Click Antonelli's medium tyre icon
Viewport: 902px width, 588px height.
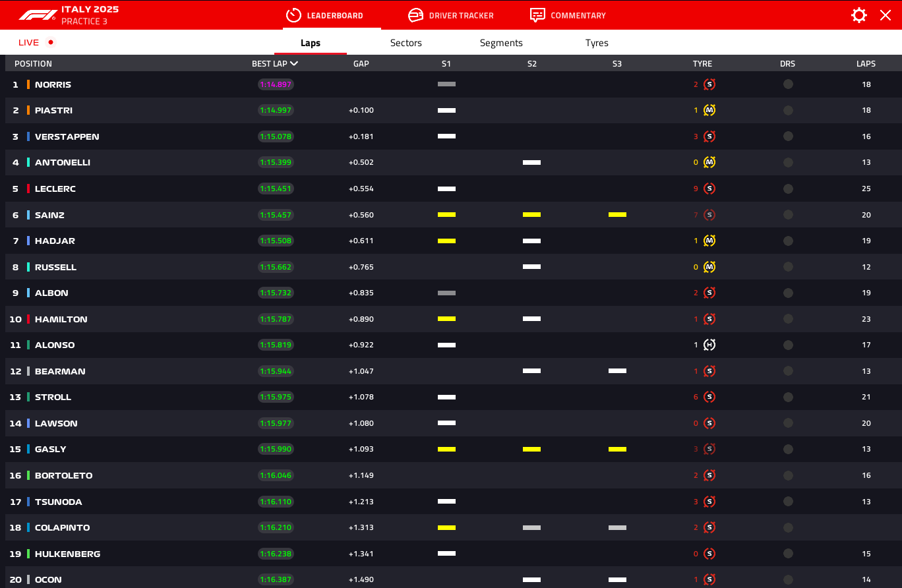click(x=709, y=162)
